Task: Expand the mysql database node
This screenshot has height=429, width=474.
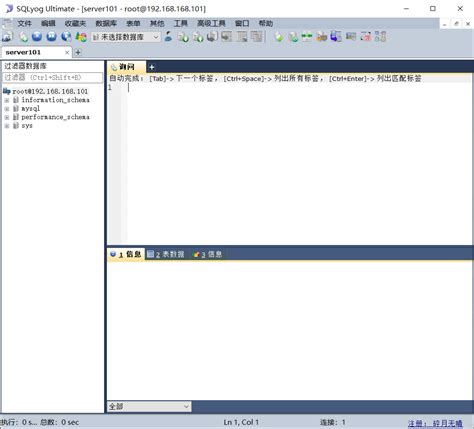Action: 7,109
